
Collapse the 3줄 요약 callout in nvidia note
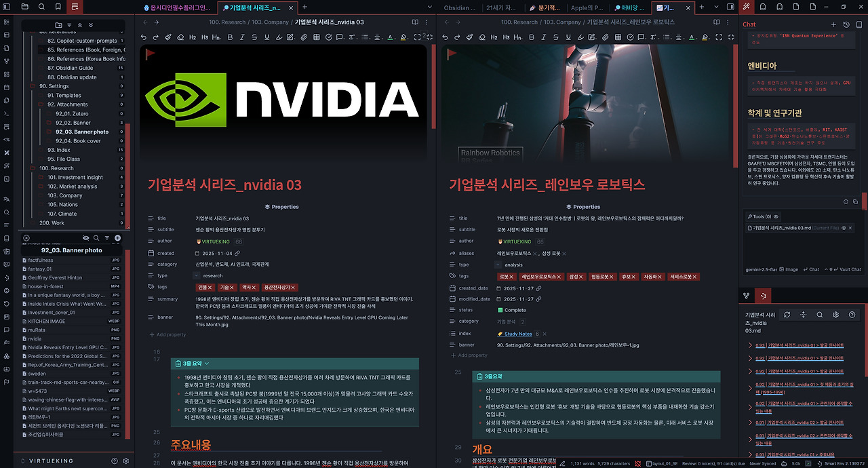tap(206, 364)
